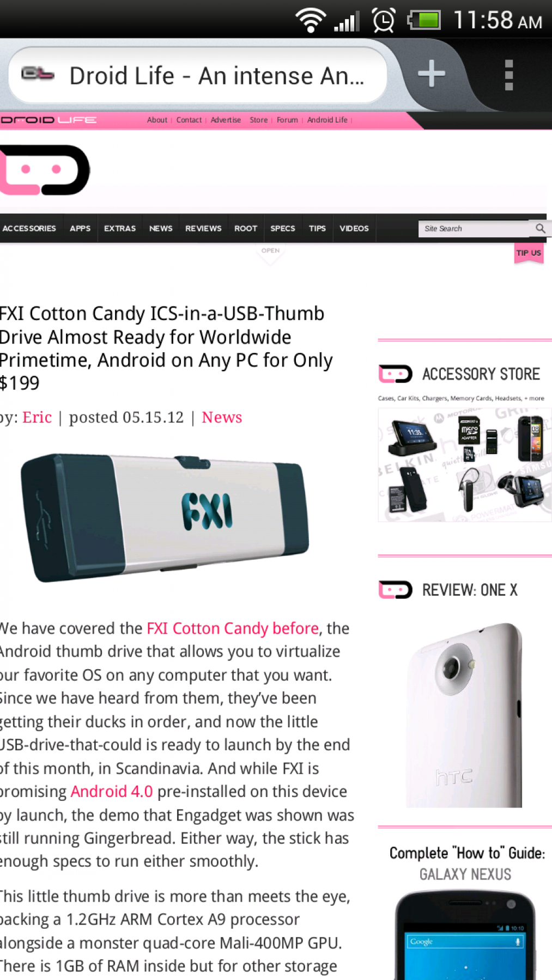
Task: Follow the FXI Cotton Candy before link
Action: 233,628
